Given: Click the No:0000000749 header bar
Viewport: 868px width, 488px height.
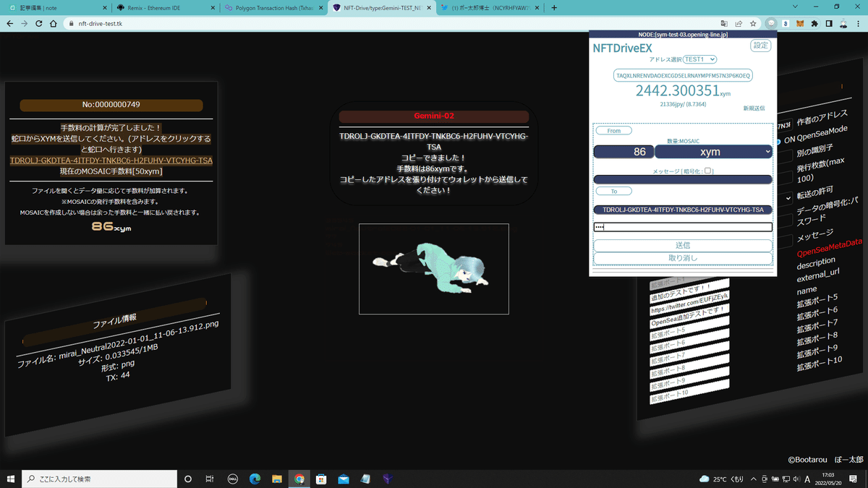Looking at the screenshot, I should [111, 105].
